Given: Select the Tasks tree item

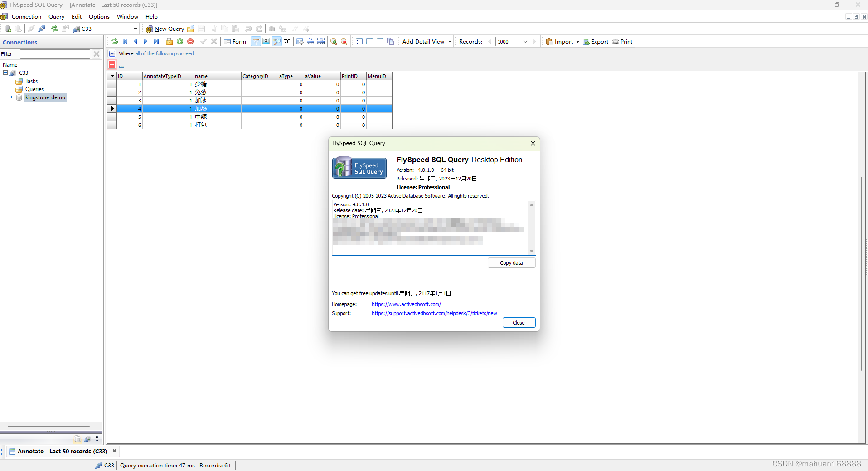Looking at the screenshot, I should tap(31, 81).
